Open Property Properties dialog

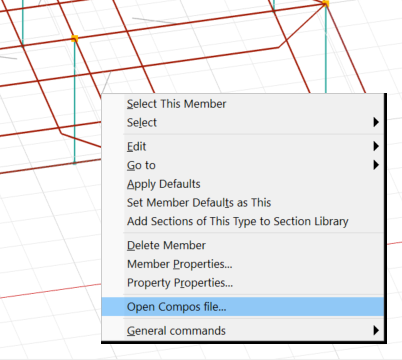pyautogui.click(x=243, y=283)
